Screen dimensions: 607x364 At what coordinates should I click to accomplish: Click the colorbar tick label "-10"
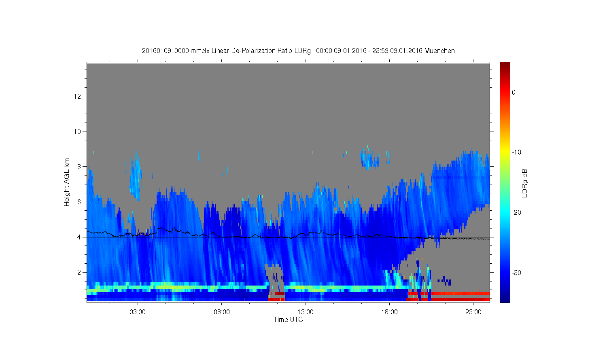pyautogui.click(x=516, y=152)
